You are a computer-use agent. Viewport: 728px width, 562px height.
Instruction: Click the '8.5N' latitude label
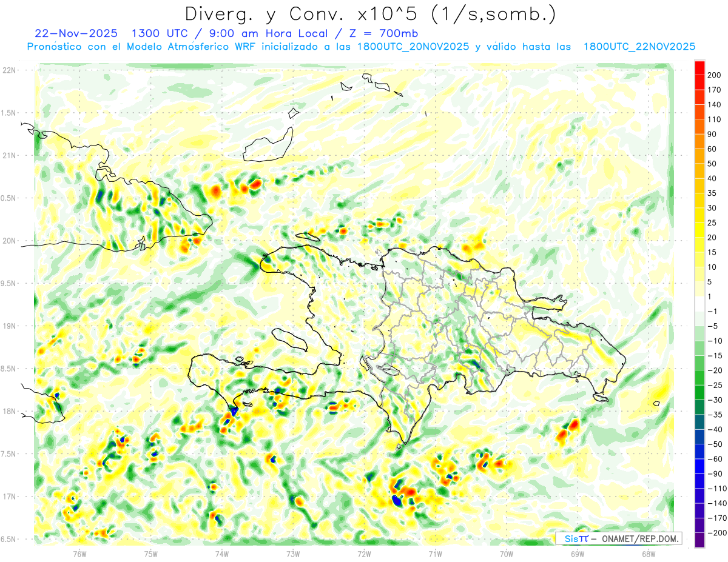8,369
